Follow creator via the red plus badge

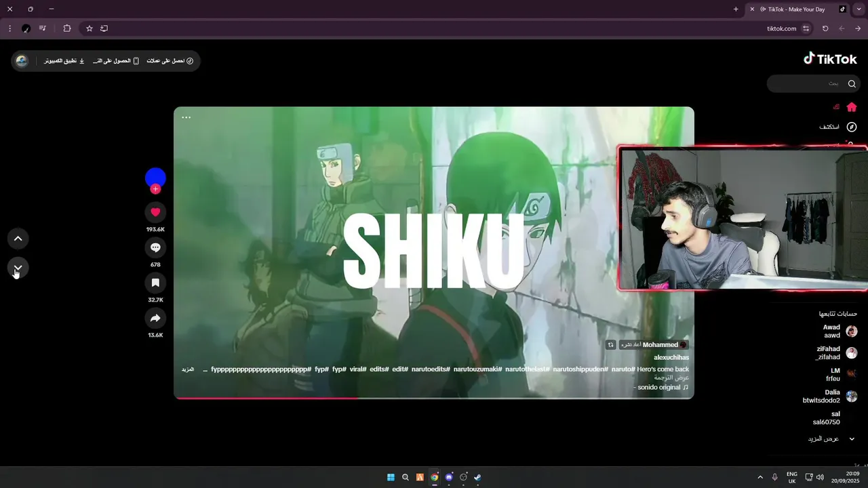[x=155, y=189]
